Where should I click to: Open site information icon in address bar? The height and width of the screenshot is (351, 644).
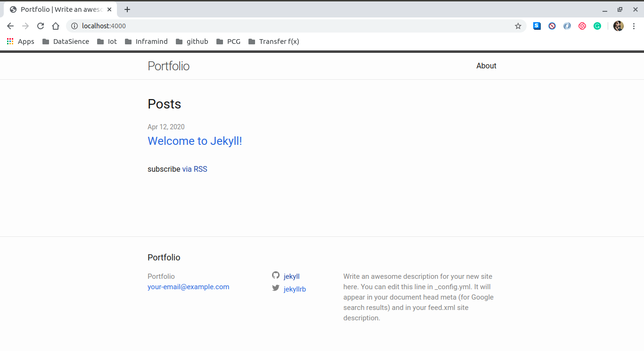click(74, 26)
